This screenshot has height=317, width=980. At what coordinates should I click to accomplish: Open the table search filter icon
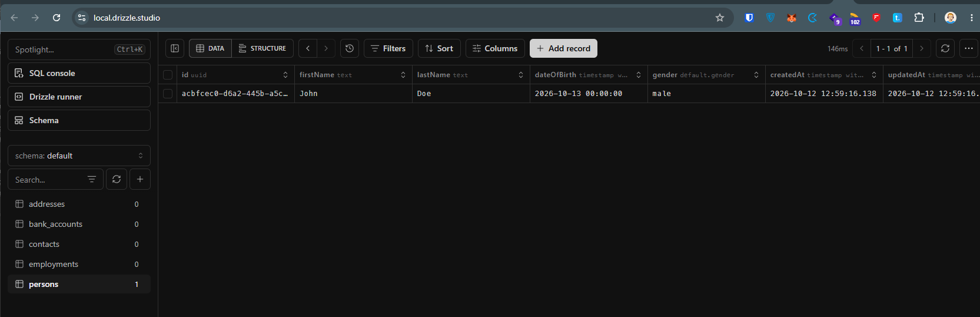tap(92, 179)
